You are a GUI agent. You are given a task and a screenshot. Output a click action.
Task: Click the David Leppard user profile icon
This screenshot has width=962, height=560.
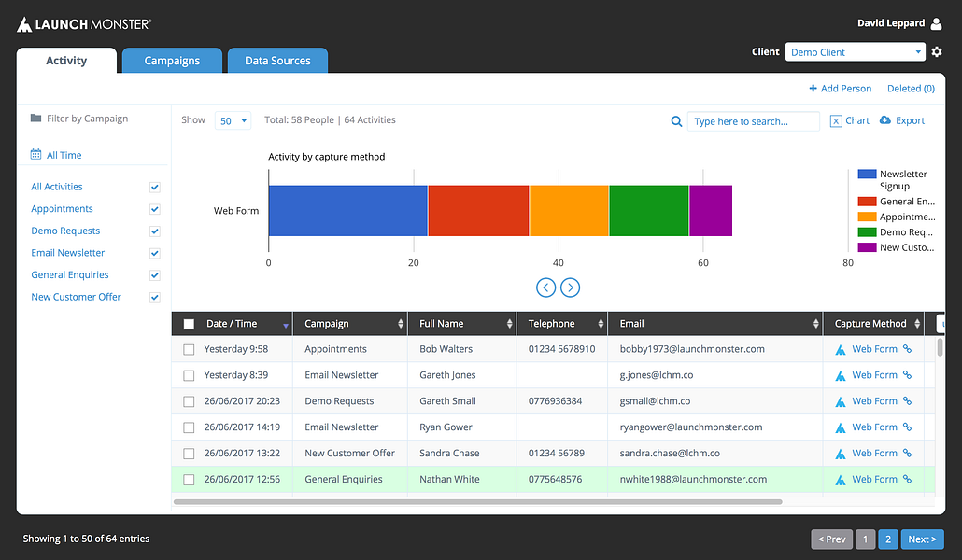tap(936, 23)
